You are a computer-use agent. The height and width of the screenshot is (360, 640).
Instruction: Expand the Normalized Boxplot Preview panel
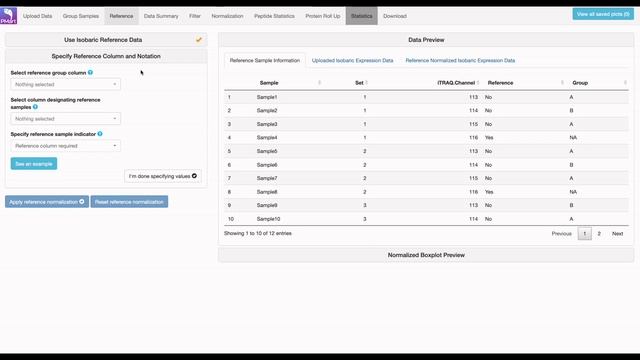(x=426, y=255)
